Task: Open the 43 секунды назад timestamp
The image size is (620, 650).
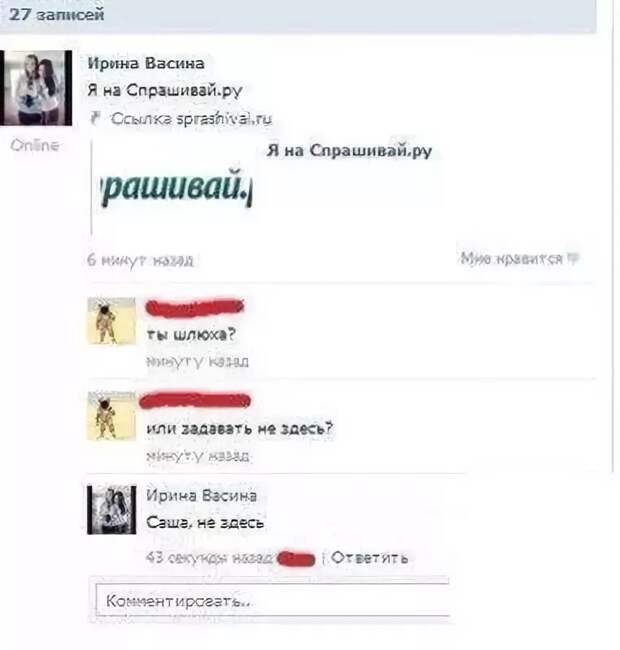Action: 209,558
